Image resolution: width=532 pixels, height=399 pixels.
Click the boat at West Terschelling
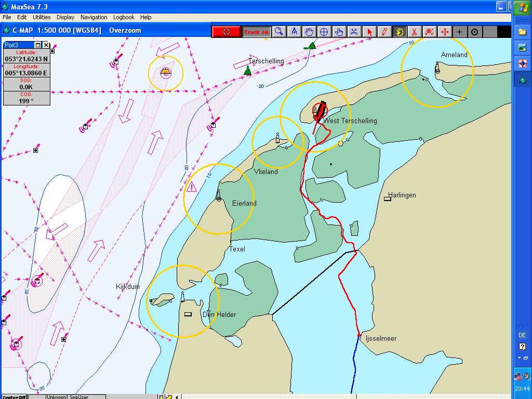click(x=321, y=110)
